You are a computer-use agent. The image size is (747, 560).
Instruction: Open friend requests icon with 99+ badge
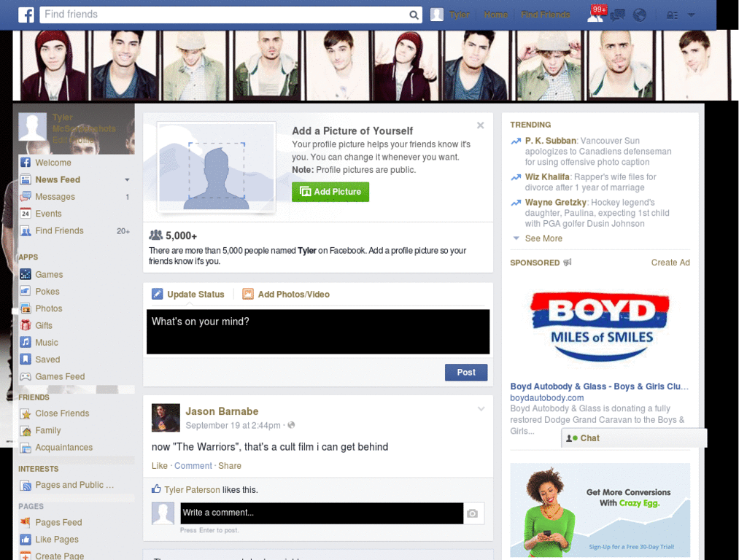tap(596, 15)
